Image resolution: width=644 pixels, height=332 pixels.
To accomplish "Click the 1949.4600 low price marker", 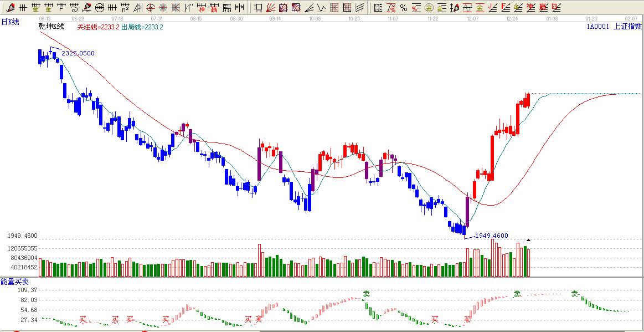I will (x=491, y=236).
